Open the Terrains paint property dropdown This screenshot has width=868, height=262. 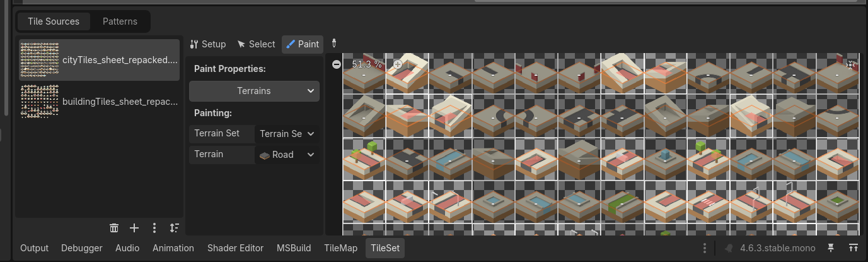click(x=254, y=91)
